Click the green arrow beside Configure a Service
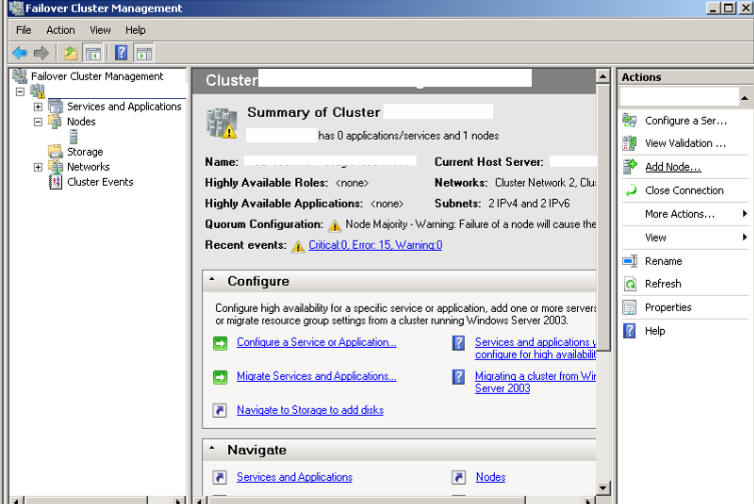The width and height of the screenshot is (754, 504). tap(220, 343)
